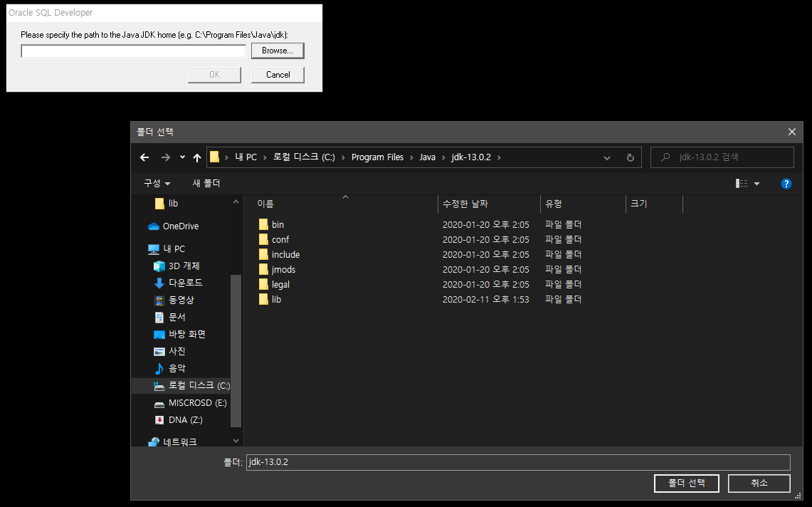
Task: Click the folder icon in address bar
Action: pos(214,157)
